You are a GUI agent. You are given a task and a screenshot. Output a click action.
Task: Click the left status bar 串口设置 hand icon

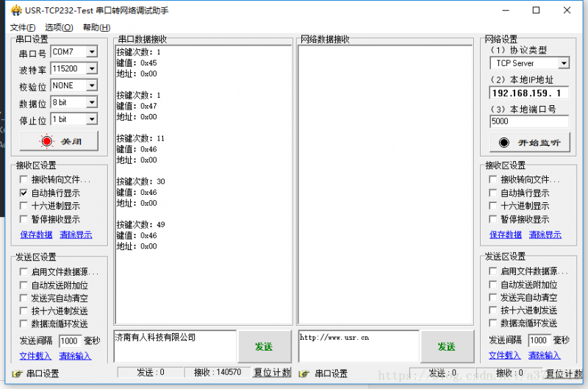coord(17,374)
